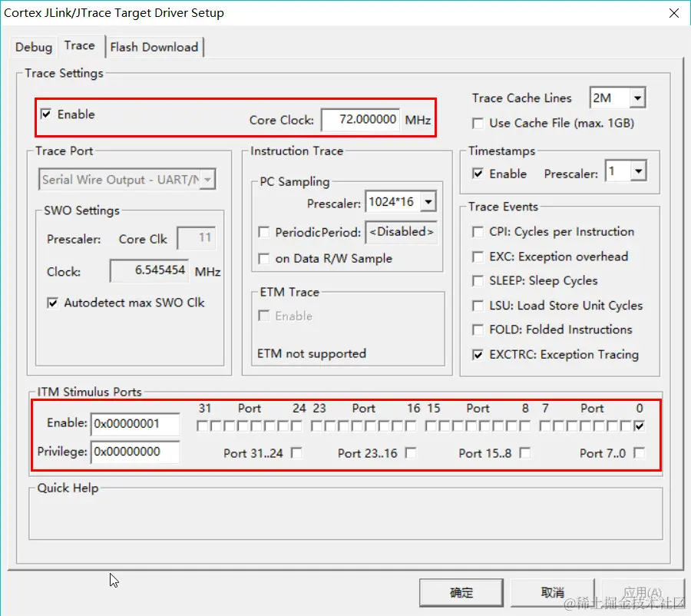
Task: Click the SWO Clock value field
Action: point(150,270)
